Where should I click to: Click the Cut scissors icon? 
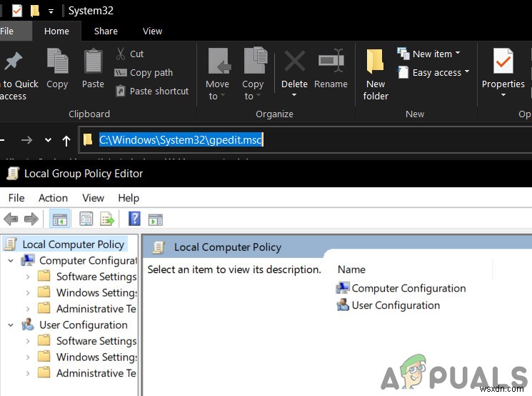[121, 54]
